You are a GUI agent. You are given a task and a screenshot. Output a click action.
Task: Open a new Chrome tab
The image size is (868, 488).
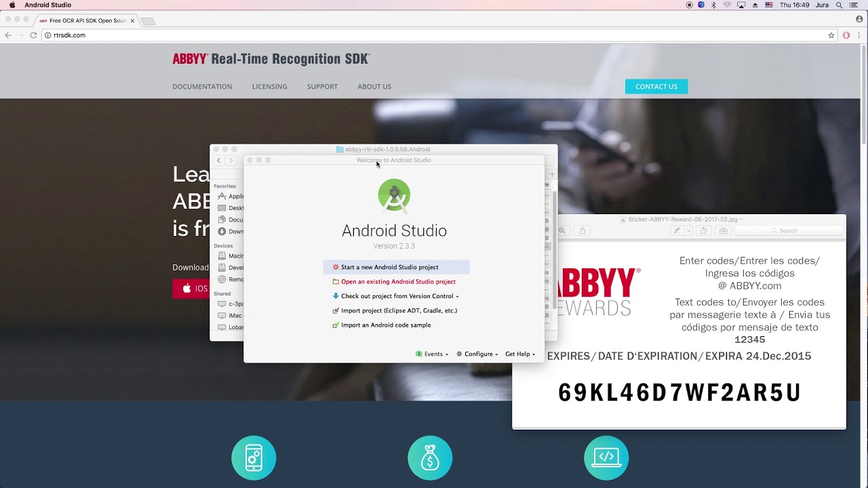(x=148, y=21)
